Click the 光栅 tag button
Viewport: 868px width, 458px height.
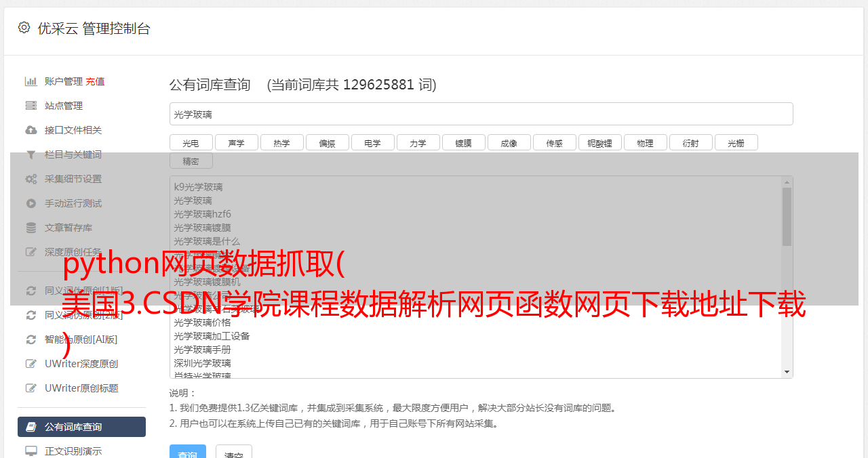(736, 142)
